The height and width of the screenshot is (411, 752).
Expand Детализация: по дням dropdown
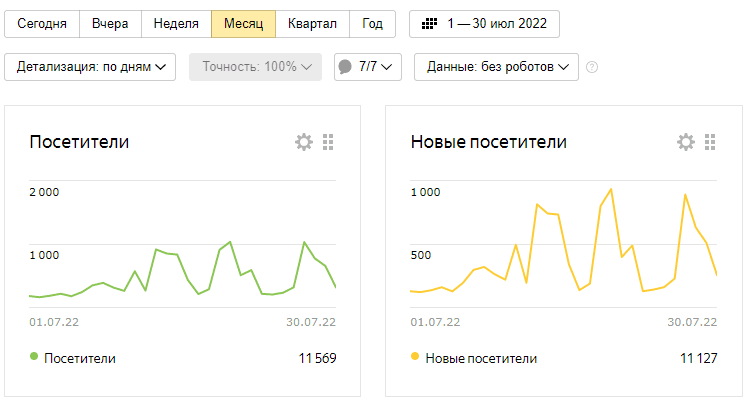point(90,67)
